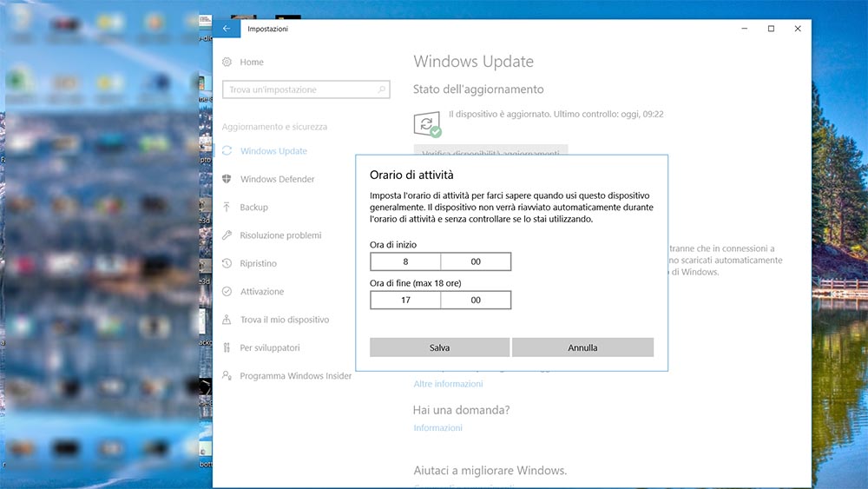Image resolution: width=868 pixels, height=489 pixels.
Task: Open Per sviluppatori section
Action: 270,347
